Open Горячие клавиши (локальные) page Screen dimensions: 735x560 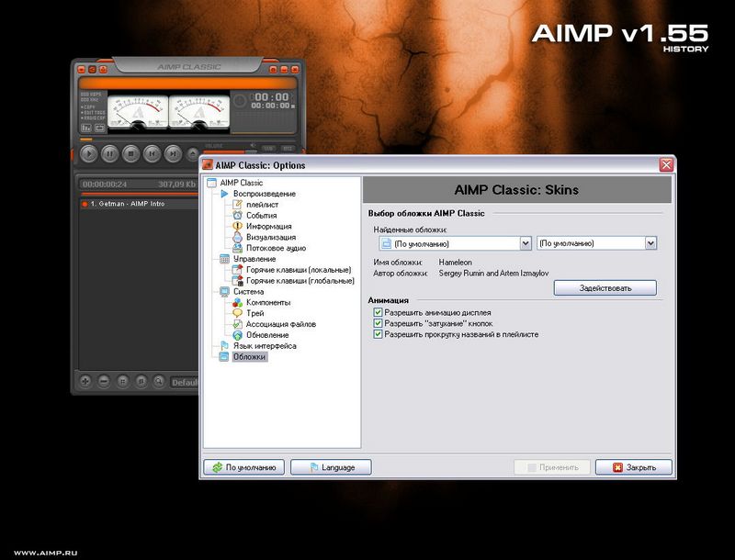(x=299, y=270)
